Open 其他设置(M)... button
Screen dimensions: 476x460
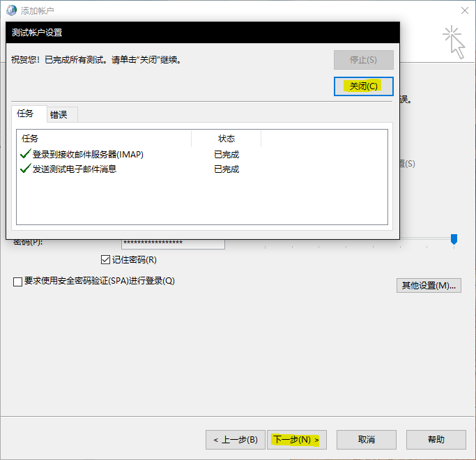click(x=429, y=286)
